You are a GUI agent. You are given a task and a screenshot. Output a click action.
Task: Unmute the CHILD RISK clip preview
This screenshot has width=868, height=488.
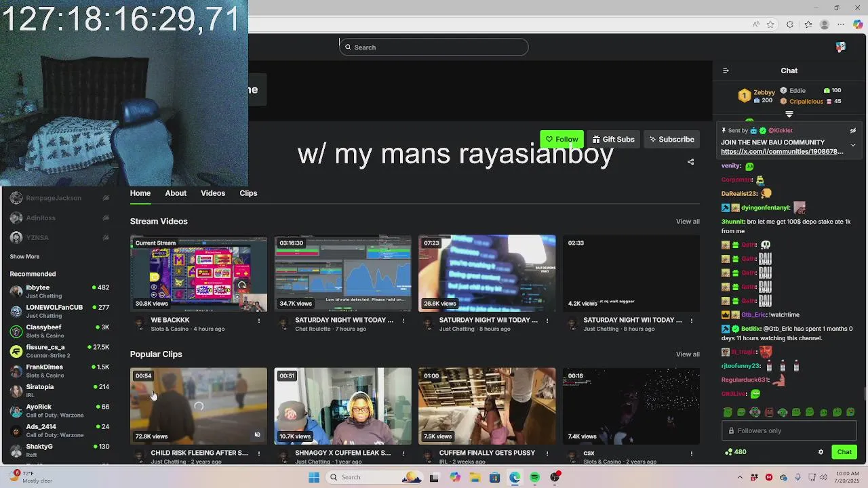pyautogui.click(x=257, y=435)
